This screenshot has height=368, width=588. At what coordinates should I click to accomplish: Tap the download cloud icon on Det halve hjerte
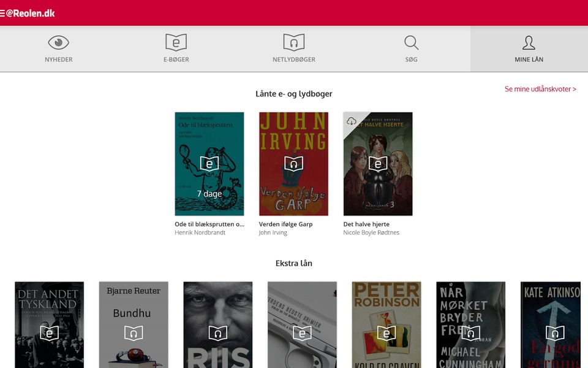point(352,121)
